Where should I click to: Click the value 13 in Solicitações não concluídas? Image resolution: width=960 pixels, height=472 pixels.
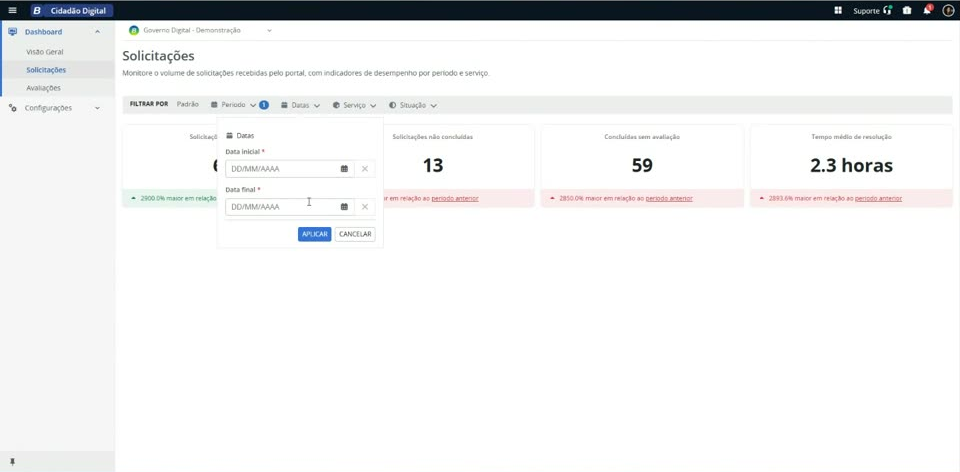433,165
